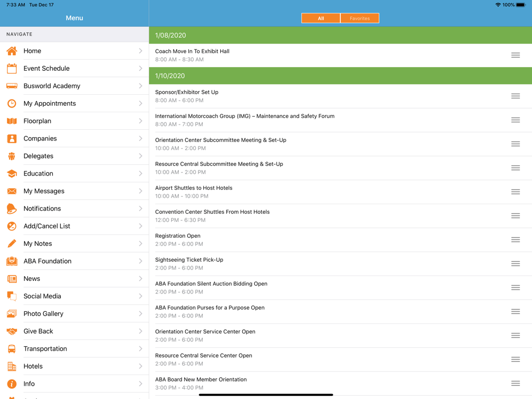Tap the Hotels building icon
Screen dimensions: 532x399
(x=12, y=367)
